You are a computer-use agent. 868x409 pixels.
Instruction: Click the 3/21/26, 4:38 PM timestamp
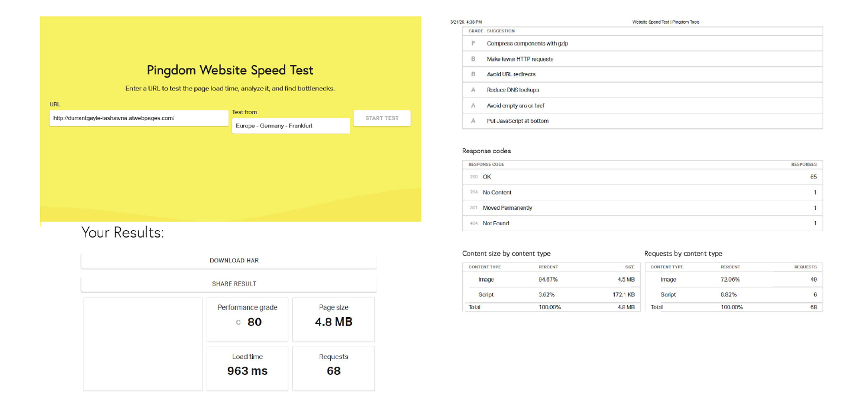coord(466,22)
